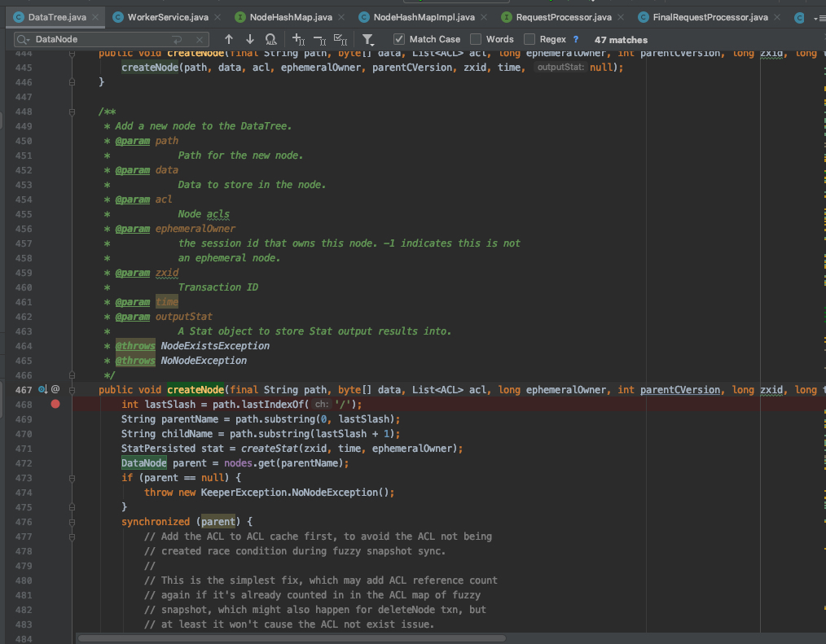Switch to the NodeHashMap.java tab
Image resolution: width=826 pixels, height=644 pixels.
point(291,17)
